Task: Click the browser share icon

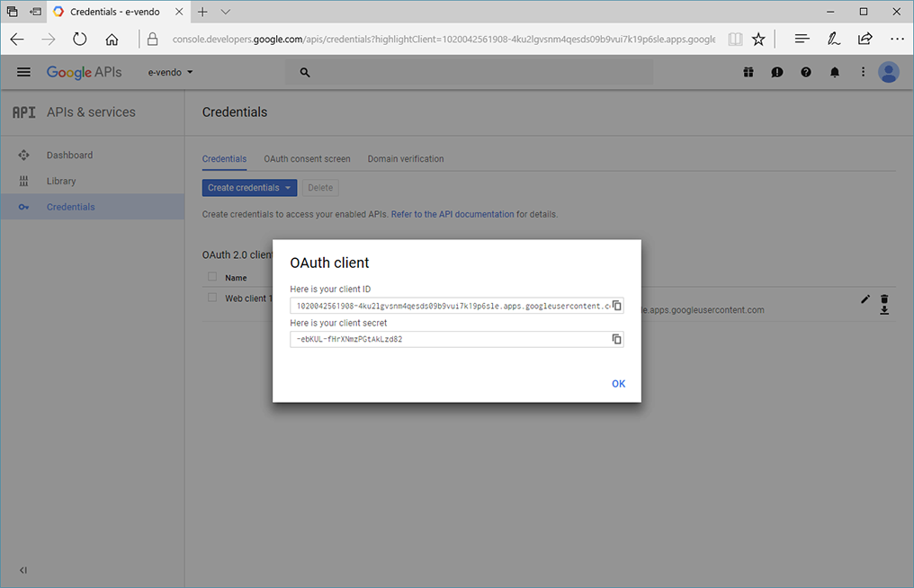Action: [865, 39]
